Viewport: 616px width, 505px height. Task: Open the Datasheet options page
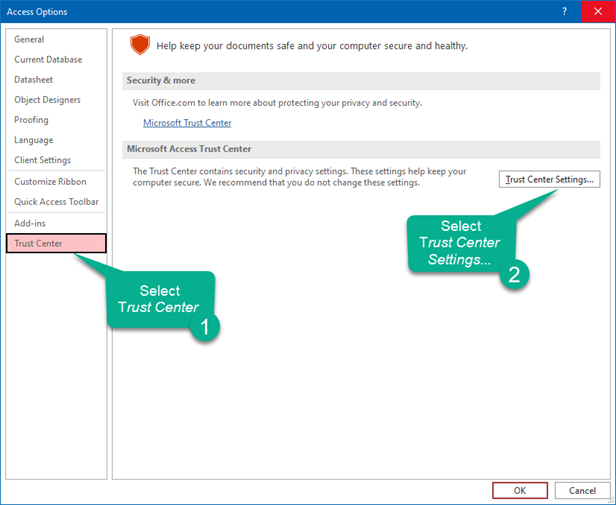click(x=34, y=79)
